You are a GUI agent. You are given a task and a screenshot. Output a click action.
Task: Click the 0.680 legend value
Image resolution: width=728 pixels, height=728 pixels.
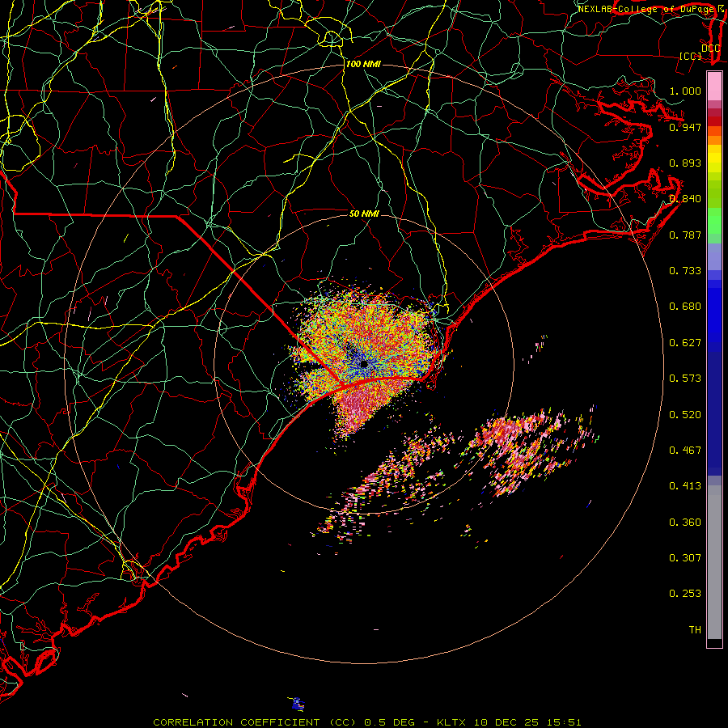point(685,307)
